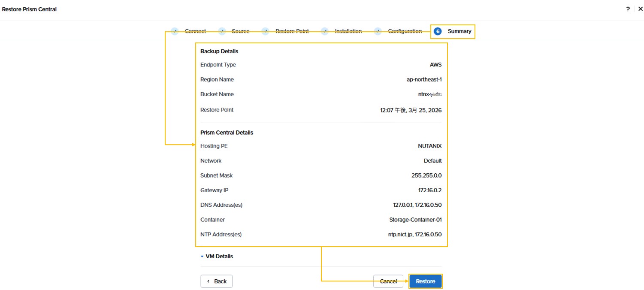Go to the Configuration wizard step

click(x=405, y=31)
